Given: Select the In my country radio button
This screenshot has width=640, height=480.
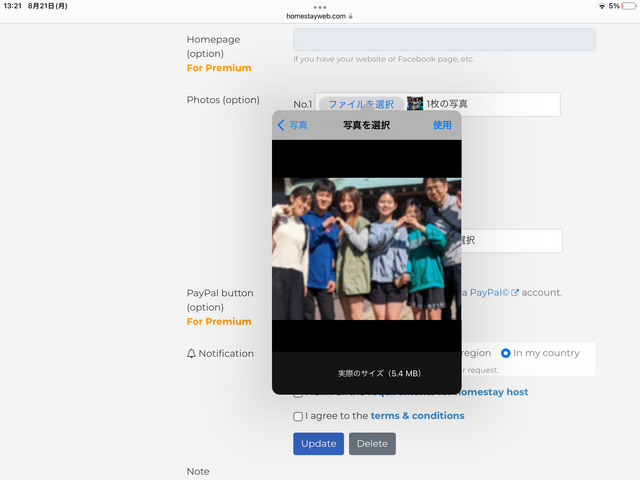Looking at the screenshot, I should click(505, 353).
